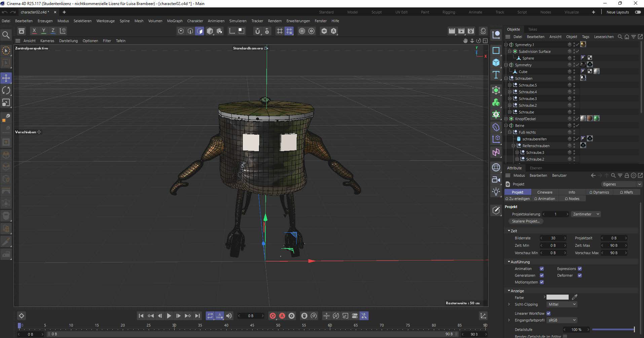
Task: Open the viewport Kameras menu
Action: click(47, 41)
